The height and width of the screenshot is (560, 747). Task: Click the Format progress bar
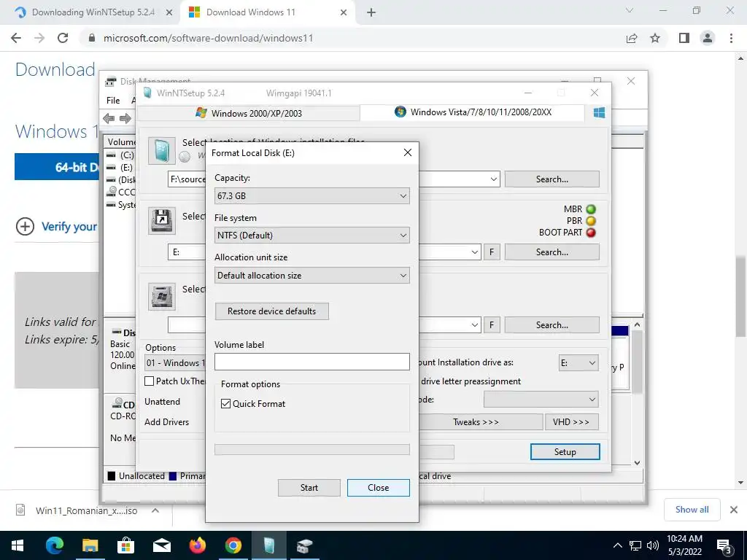312,449
